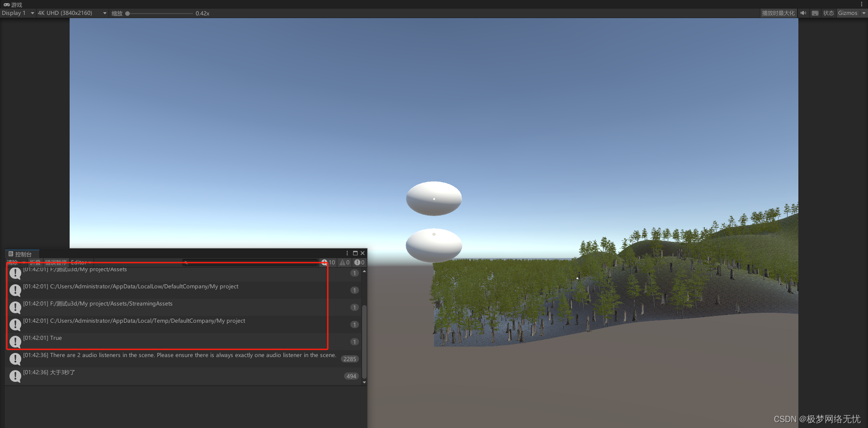
Task: Click the 2285 count badge
Action: (x=350, y=359)
